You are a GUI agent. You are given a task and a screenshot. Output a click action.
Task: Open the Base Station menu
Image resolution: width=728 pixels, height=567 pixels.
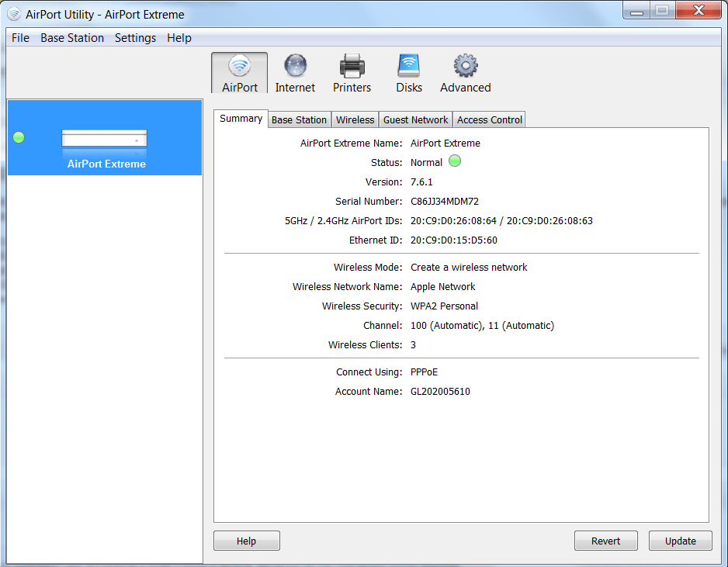72,38
